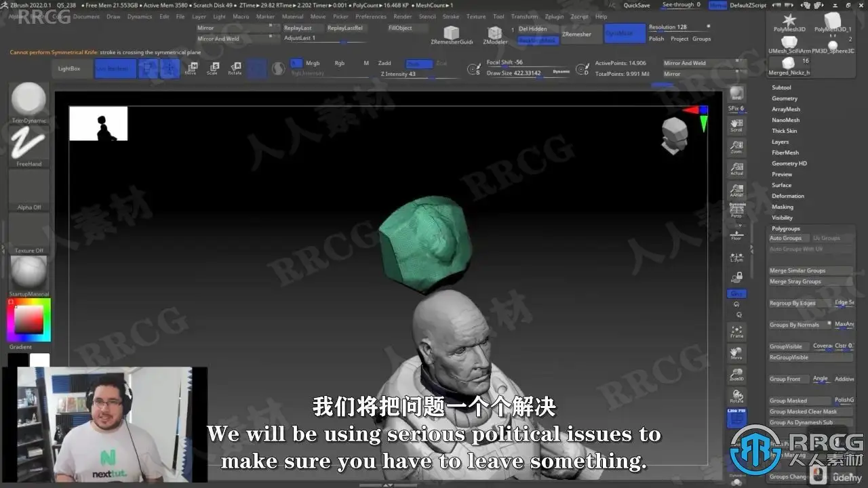Click the focal shift S brush icon

coord(474,68)
